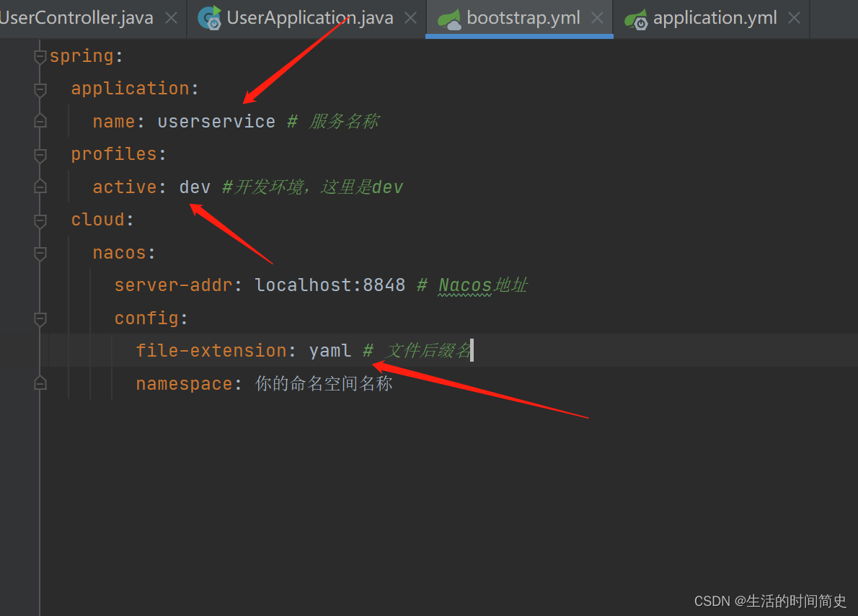
Task: Close the UserController.java tab with its X icon
Action: click(x=171, y=19)
